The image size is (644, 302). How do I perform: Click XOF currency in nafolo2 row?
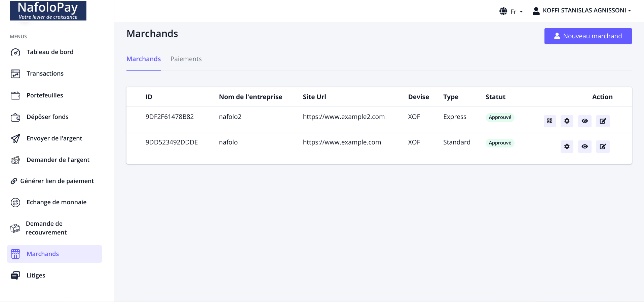click(x=414, y=117)
